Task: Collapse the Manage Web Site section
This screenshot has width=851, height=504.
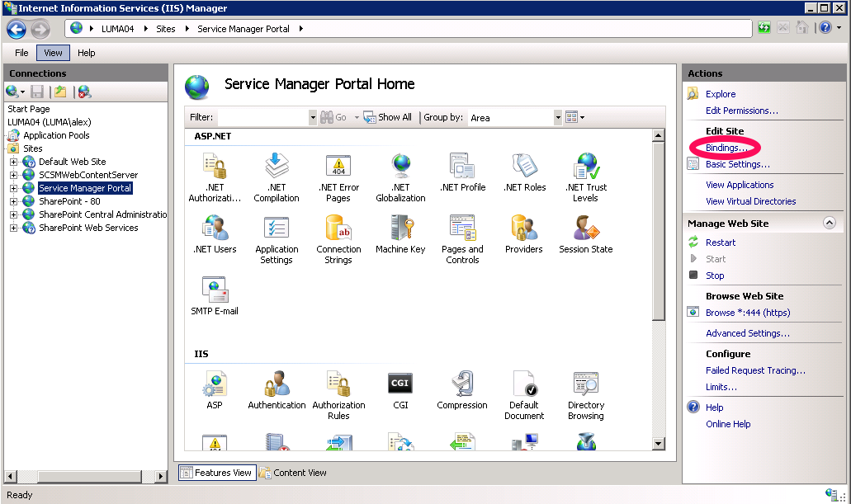Action: (830, 223)
